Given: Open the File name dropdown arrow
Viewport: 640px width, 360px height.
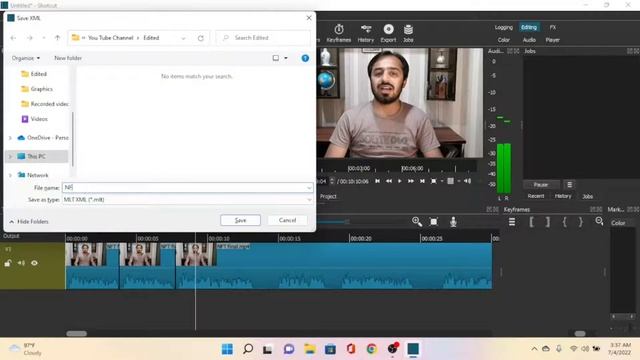Looking at the screenshot, I should coord(309,187).
